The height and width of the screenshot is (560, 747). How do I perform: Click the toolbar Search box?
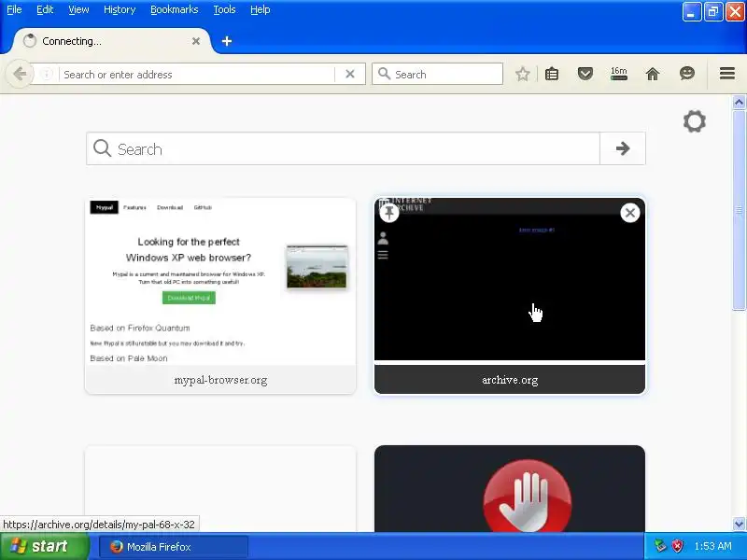437,74
